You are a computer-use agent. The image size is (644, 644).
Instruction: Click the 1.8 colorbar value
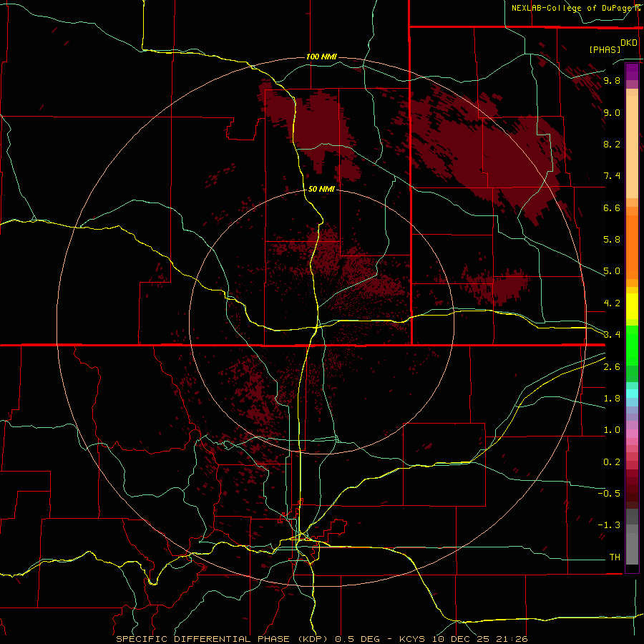(612, 399)
